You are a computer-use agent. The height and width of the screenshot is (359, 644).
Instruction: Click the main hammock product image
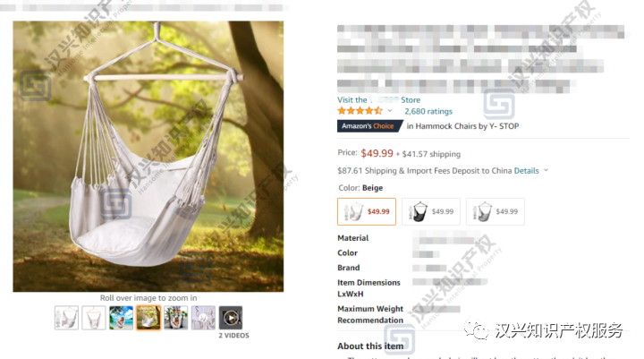coord(148,157)
